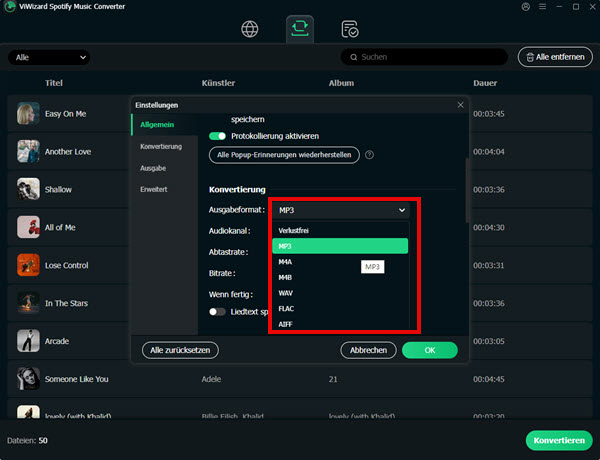Viewport: 600px width, 460px height.
Task: Select MP3 format option
Action: [x=340, y=246]
